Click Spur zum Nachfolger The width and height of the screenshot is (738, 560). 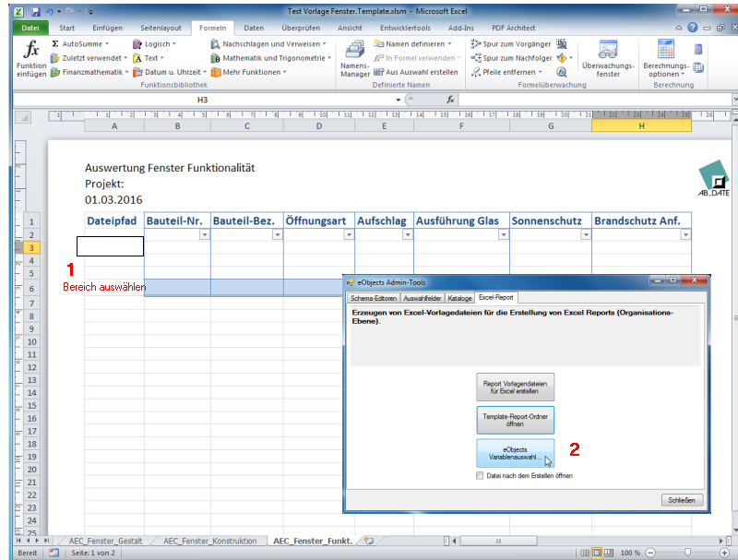[x=511, y=58]
